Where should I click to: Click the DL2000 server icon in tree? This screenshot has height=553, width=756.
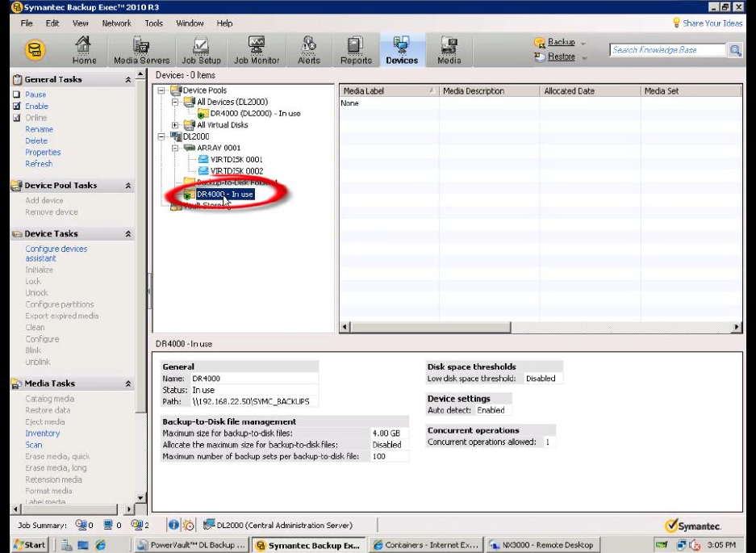pos(176,136)
